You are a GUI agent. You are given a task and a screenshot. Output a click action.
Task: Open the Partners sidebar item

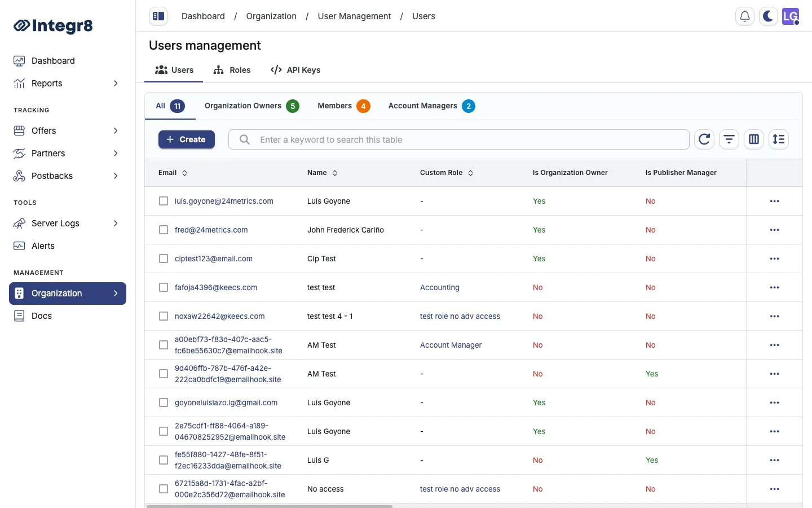point(68,153)
